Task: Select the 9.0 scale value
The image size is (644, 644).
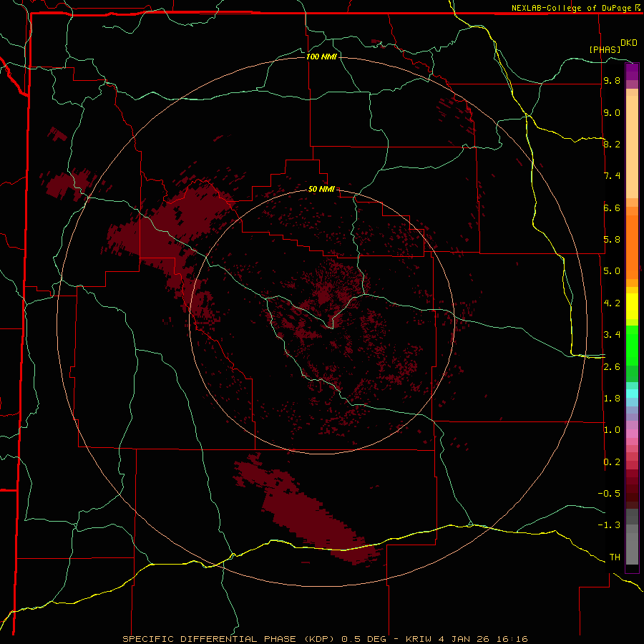Action: (x=612, y=112)
